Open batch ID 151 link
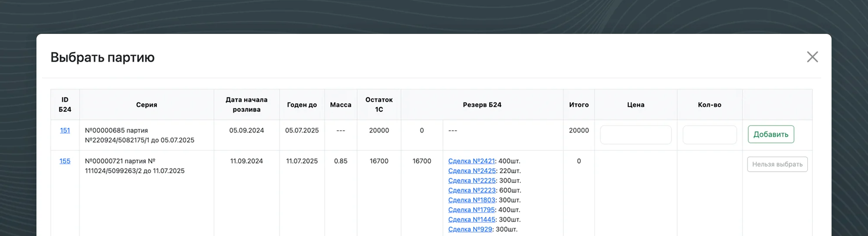 click(x=65, y=130)
